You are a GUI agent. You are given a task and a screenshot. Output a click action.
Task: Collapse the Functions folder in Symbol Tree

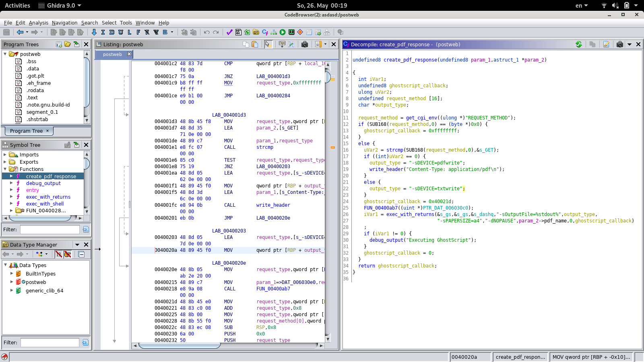coord(5,169)
